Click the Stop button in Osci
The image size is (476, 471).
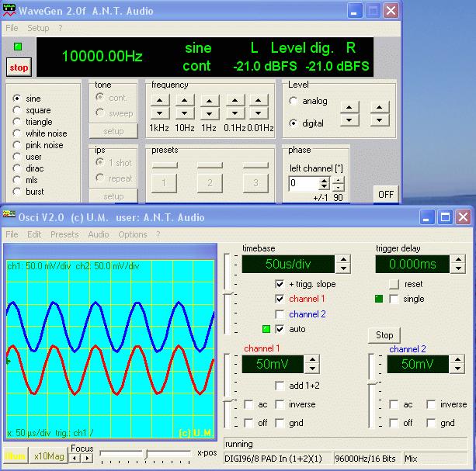point(384,335)
